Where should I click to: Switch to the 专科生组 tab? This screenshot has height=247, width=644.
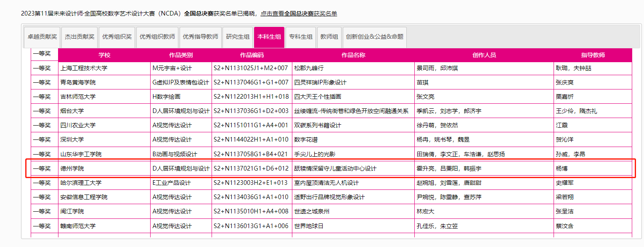(x=301, y=37)
